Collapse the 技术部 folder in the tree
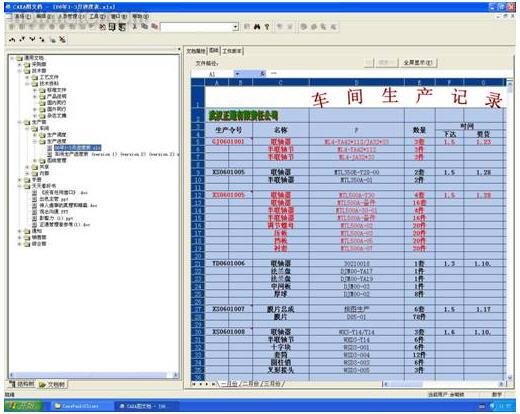Image resolution: width=520 pixels, height=414 pixels. point(20,71)
